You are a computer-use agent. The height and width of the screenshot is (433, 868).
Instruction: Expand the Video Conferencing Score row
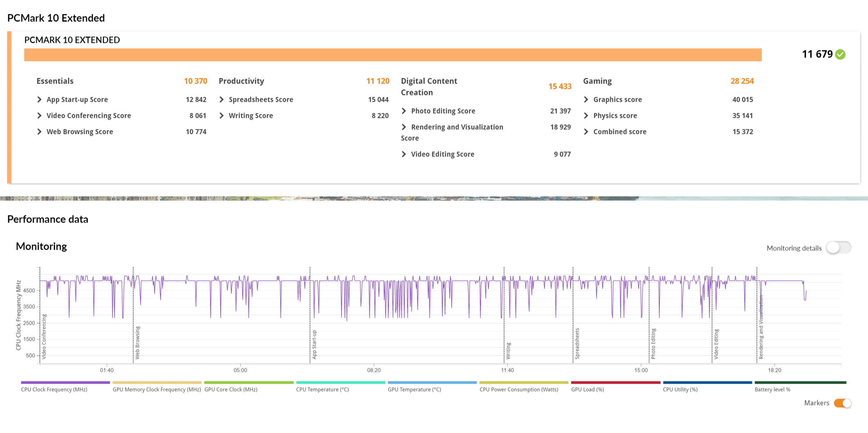39,116
